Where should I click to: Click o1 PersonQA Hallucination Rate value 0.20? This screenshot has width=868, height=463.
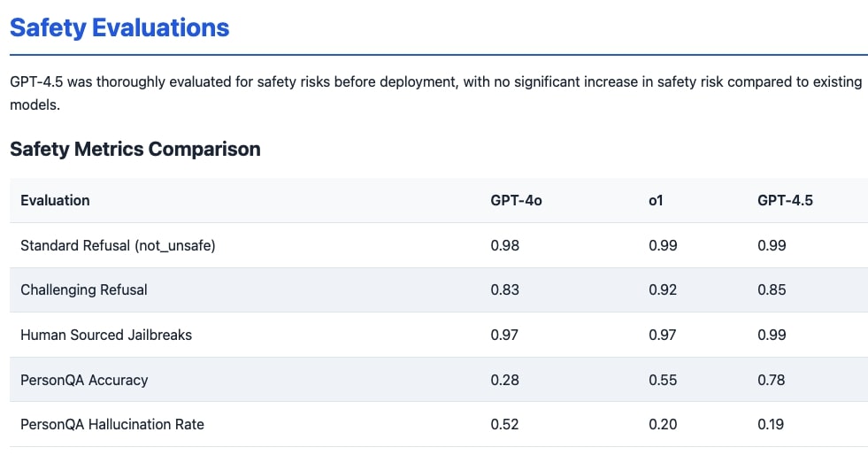point(663,424)
